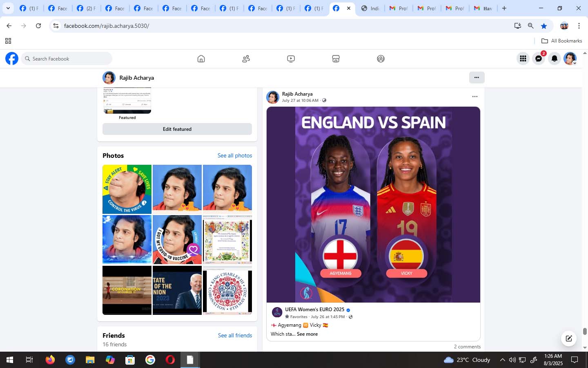Go to Facebook Home feed icon
The width and height of the screenshot is (588, 368).
201,59
